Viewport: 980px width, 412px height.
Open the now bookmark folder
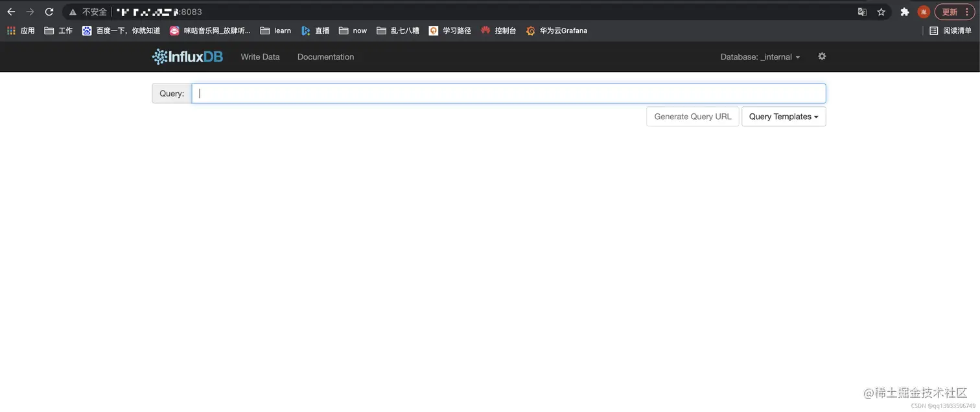(x=353, y=30)
